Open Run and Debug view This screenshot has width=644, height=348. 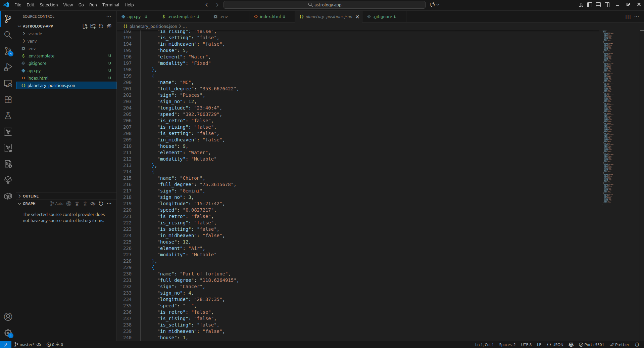(8, 67)
